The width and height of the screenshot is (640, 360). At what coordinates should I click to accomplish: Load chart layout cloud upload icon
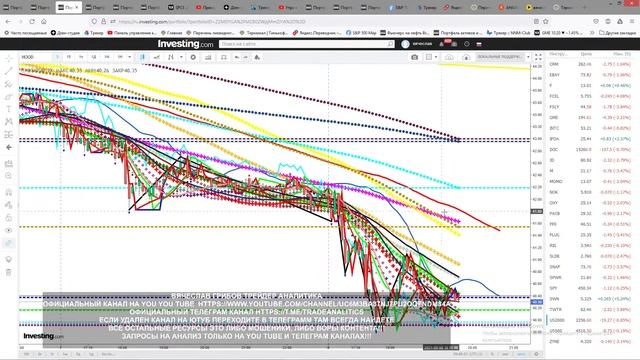466,57
